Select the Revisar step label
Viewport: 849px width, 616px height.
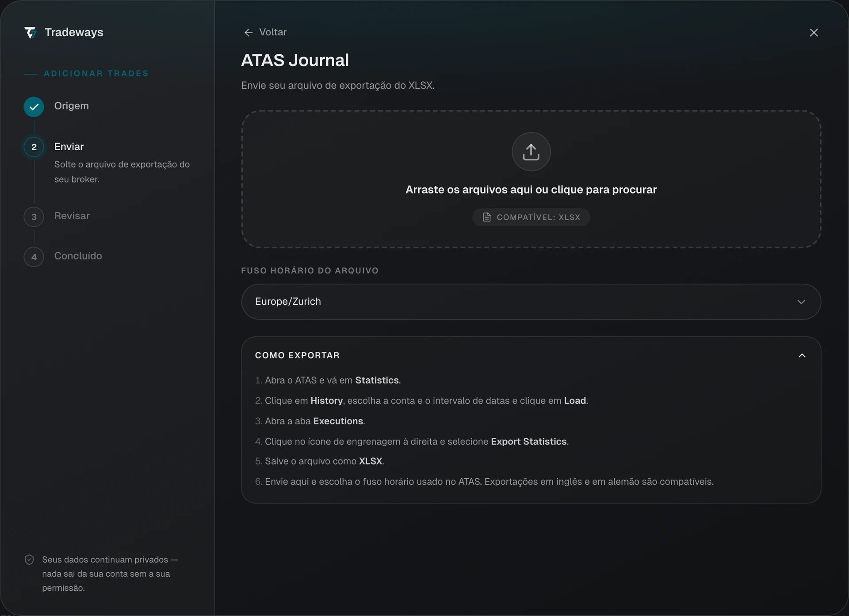[x=72, y=216]
